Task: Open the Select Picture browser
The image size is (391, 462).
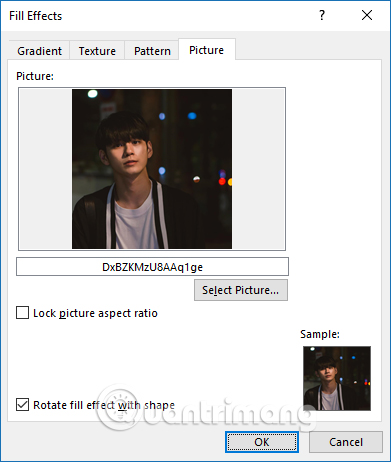Action: pyautogui.click(x=241, y=290)
